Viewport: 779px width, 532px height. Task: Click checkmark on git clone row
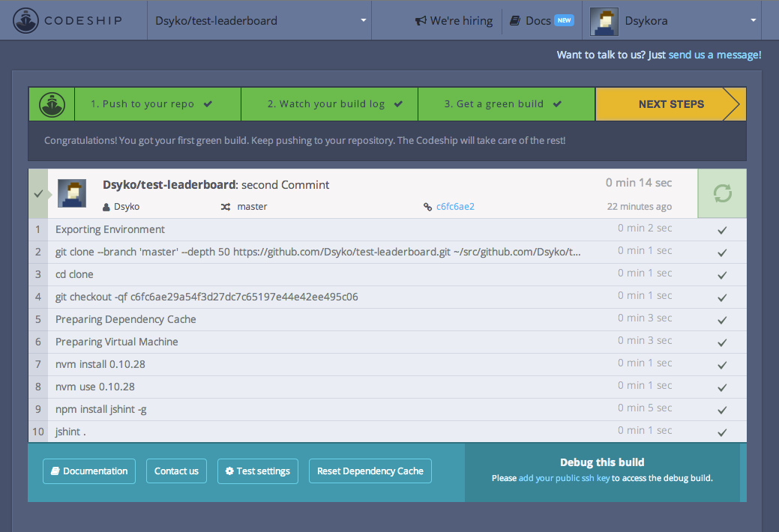[722, 253]
